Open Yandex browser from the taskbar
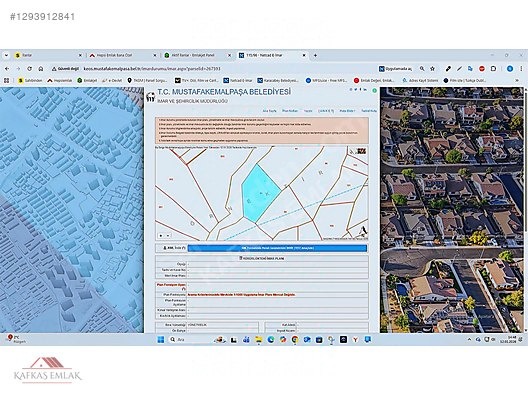 pyautogui.click(x=355, y=340)
